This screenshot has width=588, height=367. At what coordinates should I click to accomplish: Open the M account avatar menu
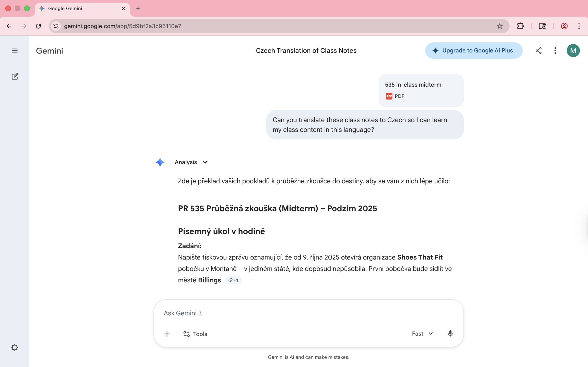click(573, 50)
